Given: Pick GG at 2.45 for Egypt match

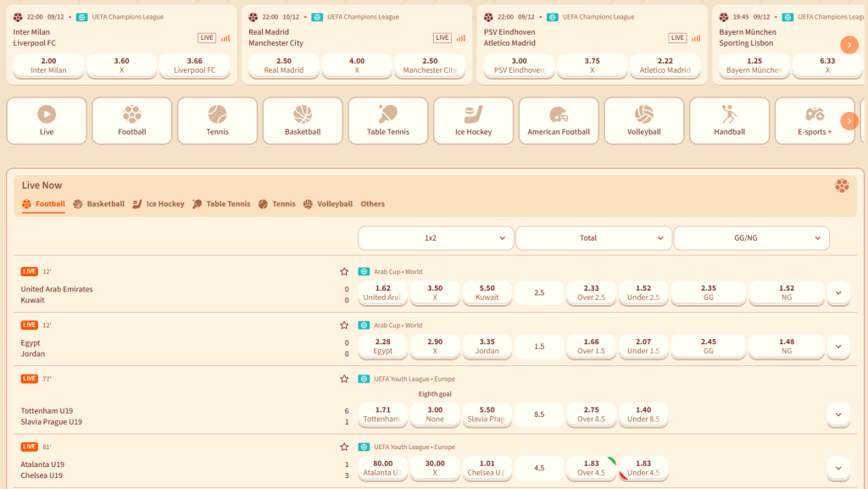Looking at the screenshot, I should click(709, 347).
